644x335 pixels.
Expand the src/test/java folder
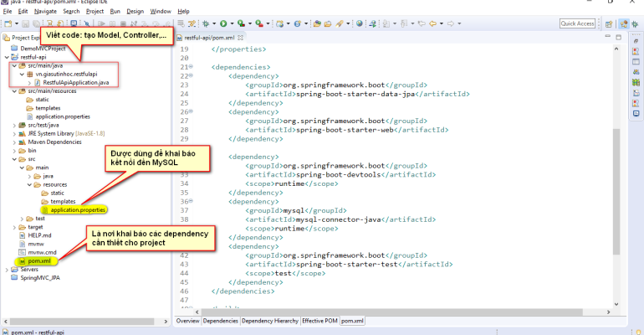click(x=14, y=125)
